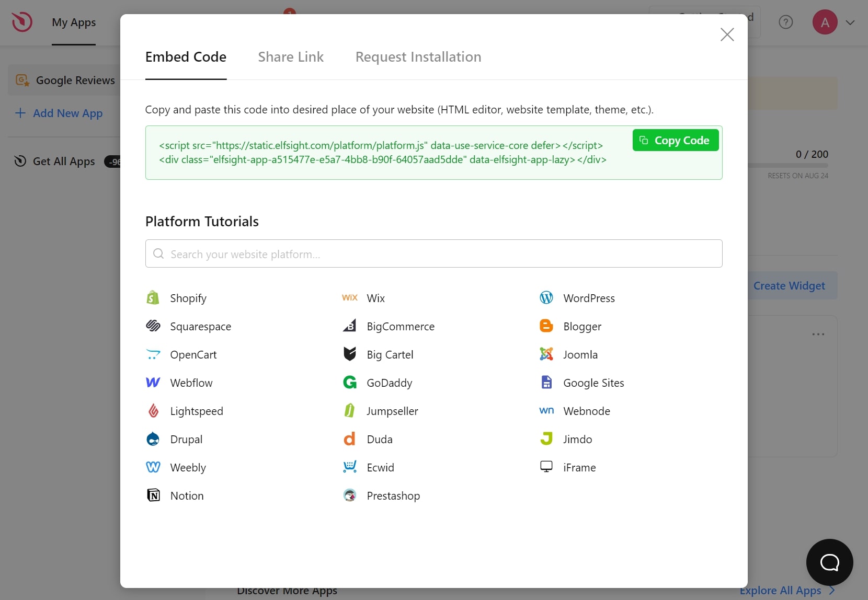Select the Notion platform icon

pos(152,495)
